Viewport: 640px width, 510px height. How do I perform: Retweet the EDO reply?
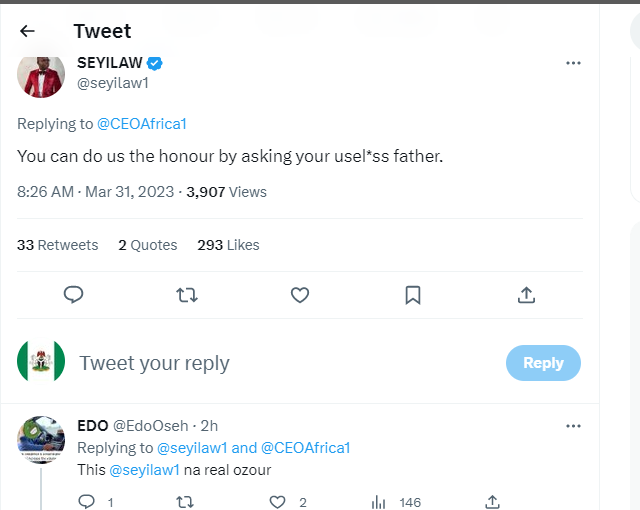pyautogui.click(x=184, y=501)
